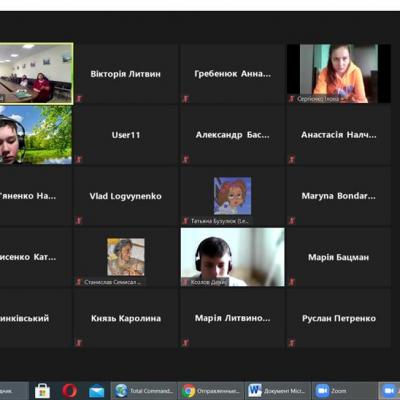Click the 'Станислав' name label under the avatar
Screen dimensions: 400x400
click(x=112, y=282)
